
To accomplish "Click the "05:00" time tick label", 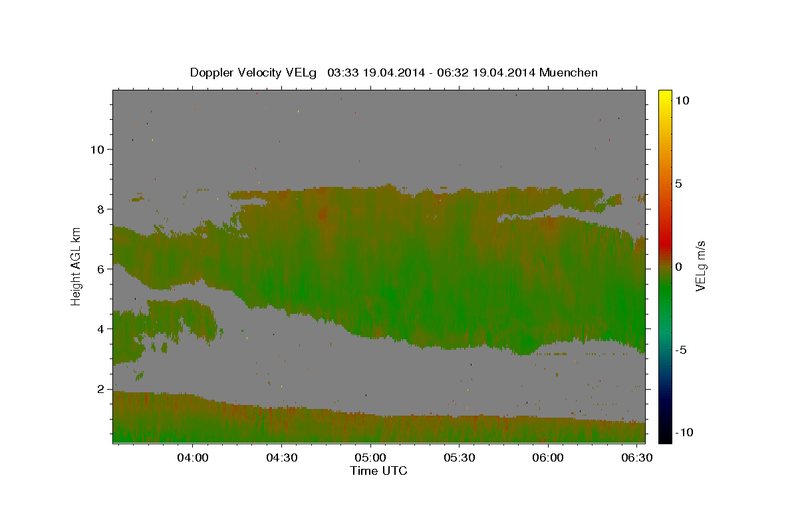I will [x=370, y=458].
